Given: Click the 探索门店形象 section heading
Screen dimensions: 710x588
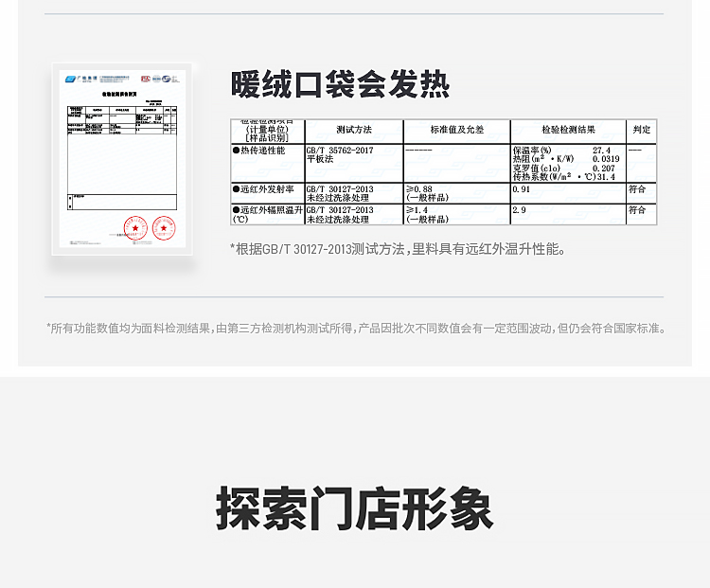Looking at the screenshot, I should [355, 508].
